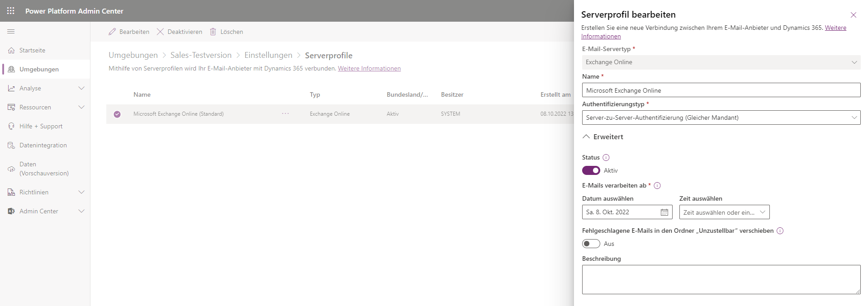This screenshot has height=306, width=868.
Task: Open Datenintegration in the sidebar
Action: [x=43, y=145]
